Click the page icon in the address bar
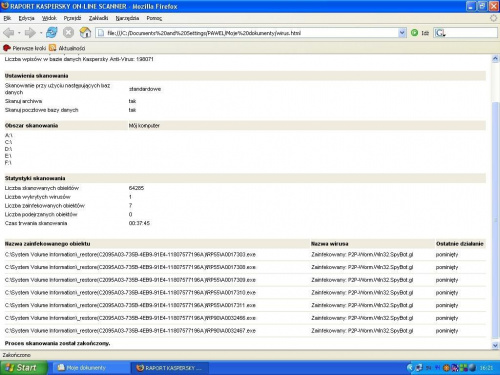Screen dimensions: 500x375 101,33
